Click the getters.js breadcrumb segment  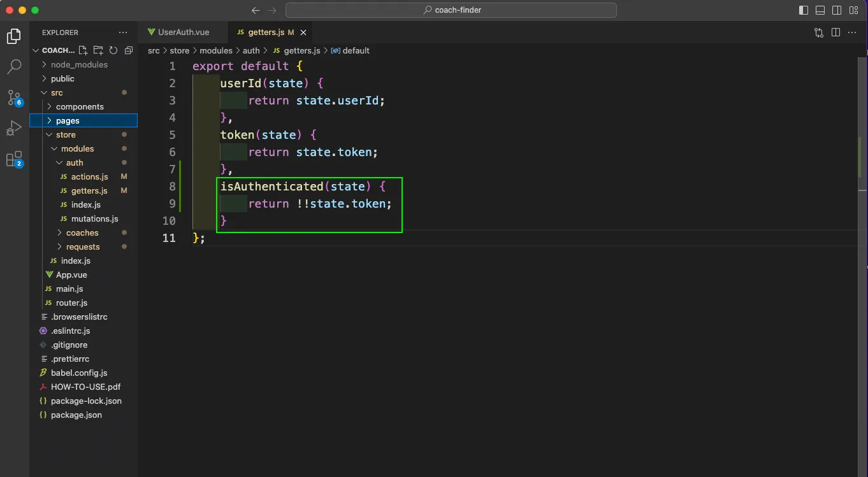click(296, 50)
